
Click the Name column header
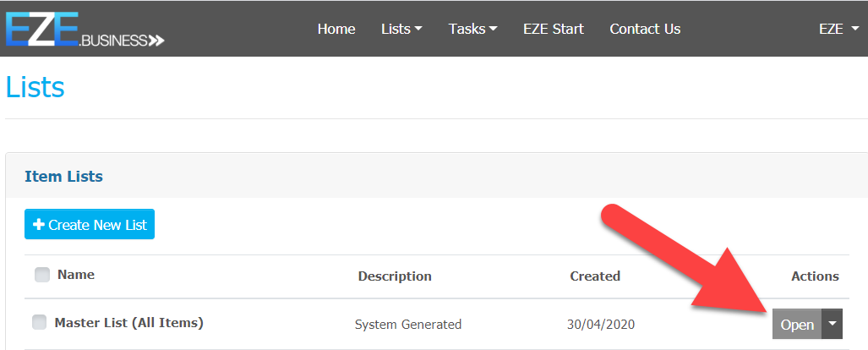pyautogui.click(x=76, y=275)
